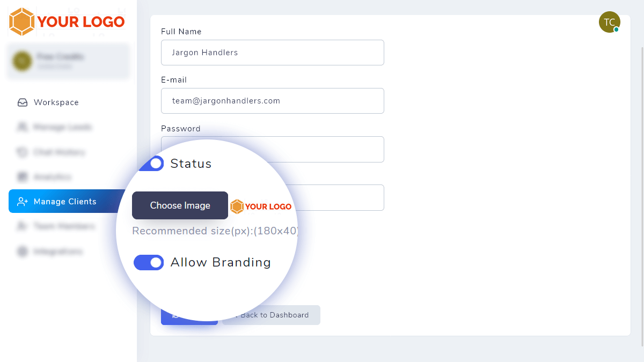Click the Full Name input field
The image size is (644, 362).
pyautogui.click(x=272, y=53)
